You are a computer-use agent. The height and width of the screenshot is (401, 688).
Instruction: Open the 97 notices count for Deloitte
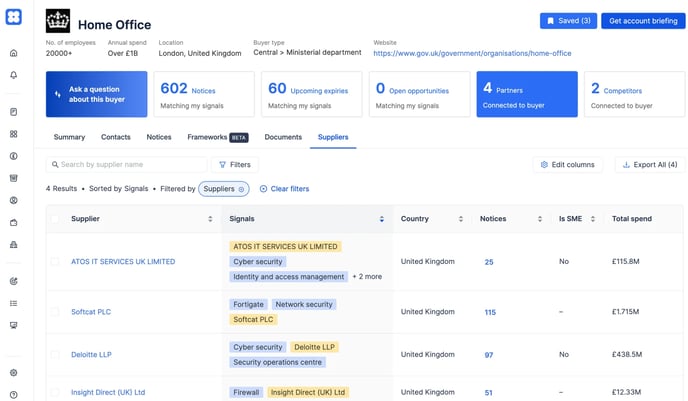[x=489, y=355]
